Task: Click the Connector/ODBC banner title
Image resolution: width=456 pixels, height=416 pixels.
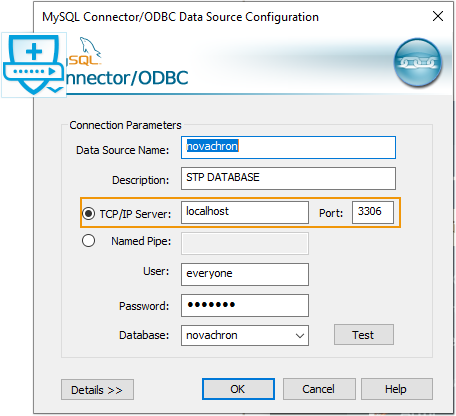Action: 127,78
